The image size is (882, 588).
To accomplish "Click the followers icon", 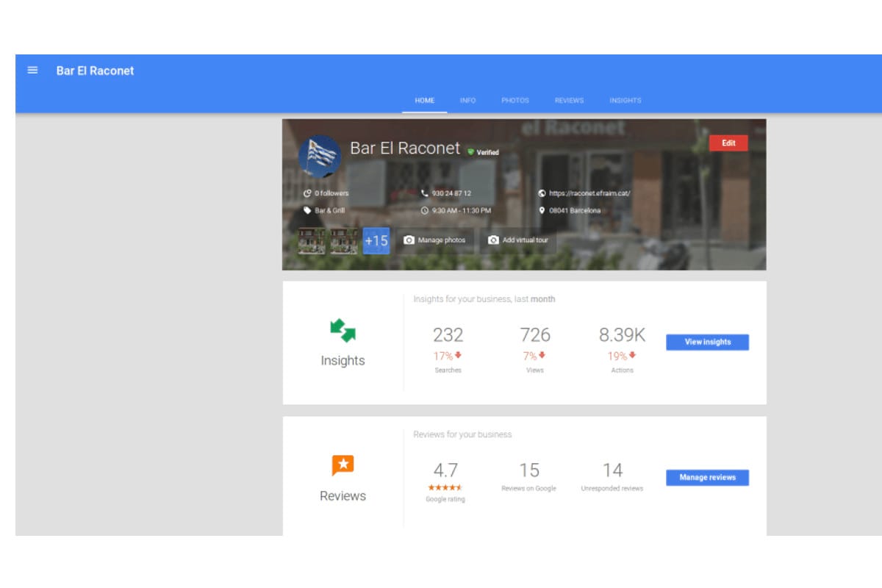I will (x=307, y=193).
